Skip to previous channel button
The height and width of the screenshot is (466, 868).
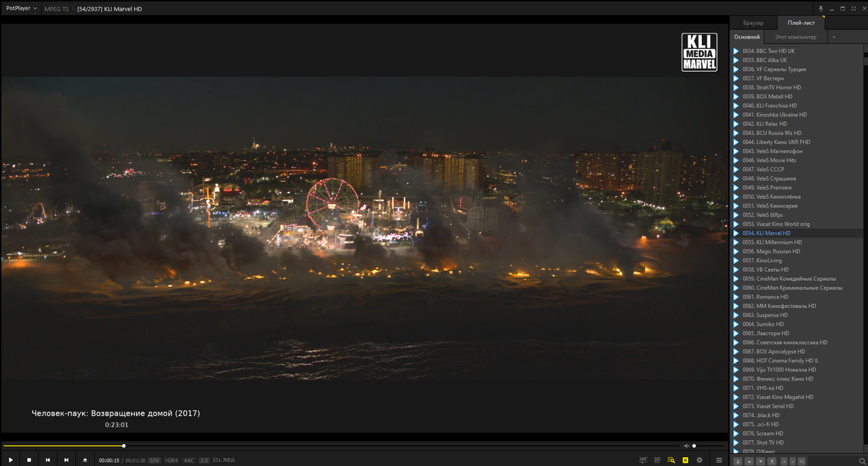(47, 460)
